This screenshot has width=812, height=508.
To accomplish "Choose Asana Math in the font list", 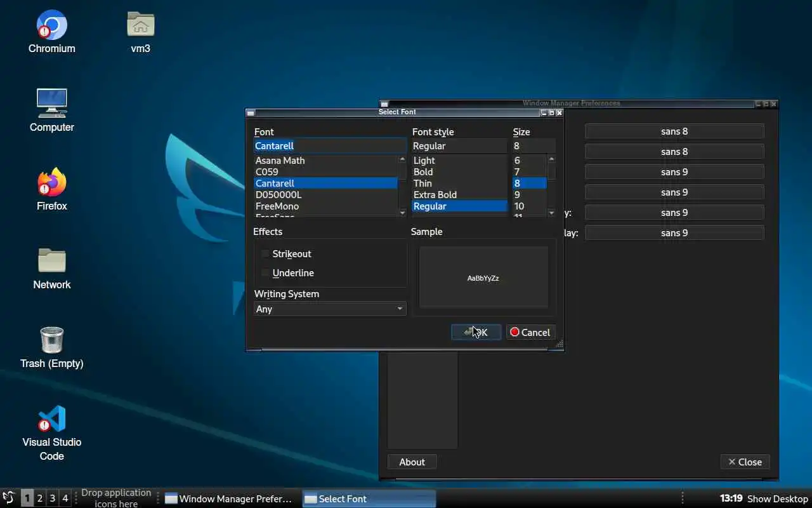I will click(326, 161).
